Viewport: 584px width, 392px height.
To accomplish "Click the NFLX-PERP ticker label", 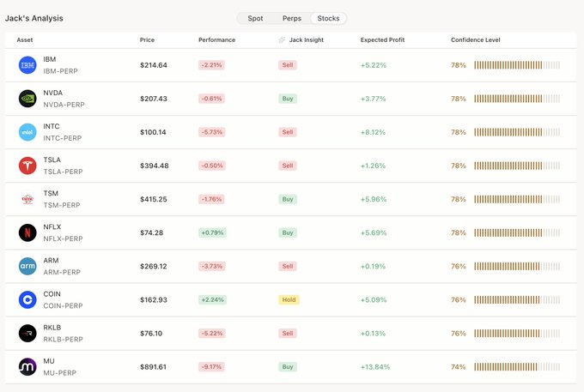I will 63,238.
